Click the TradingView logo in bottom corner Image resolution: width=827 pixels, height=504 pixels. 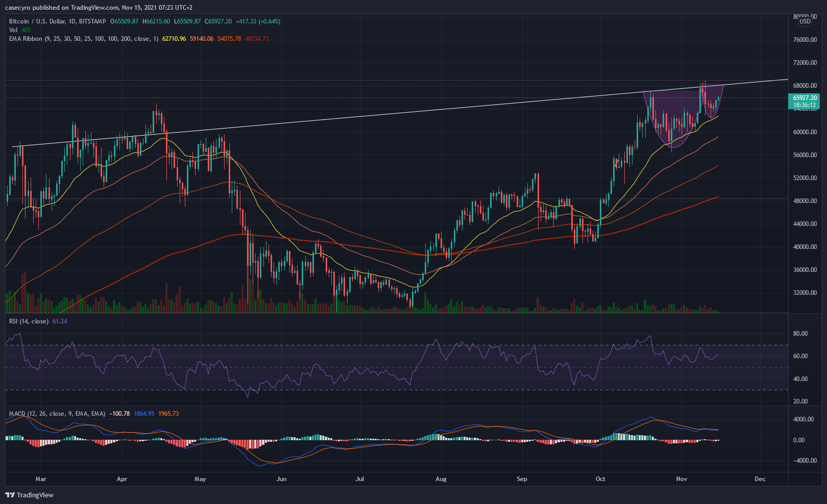pos(29,495)
